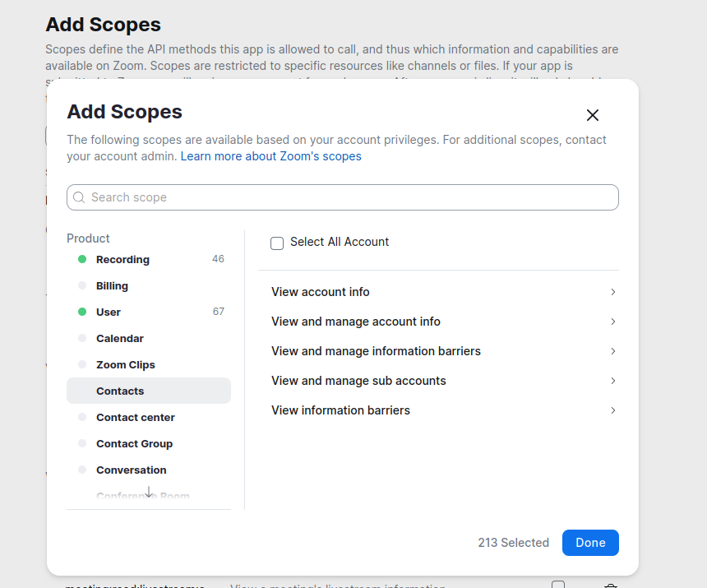Click the green dot beside Recording

(82, 259)
